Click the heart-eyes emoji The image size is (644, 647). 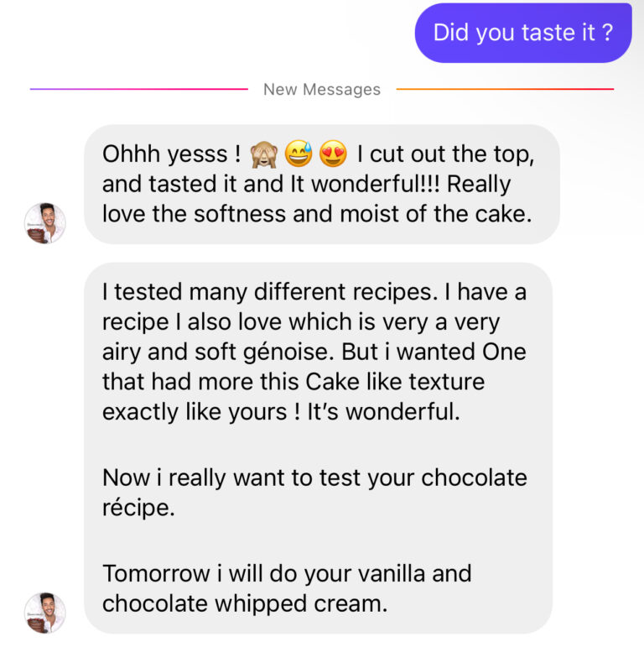coord(334,154)
